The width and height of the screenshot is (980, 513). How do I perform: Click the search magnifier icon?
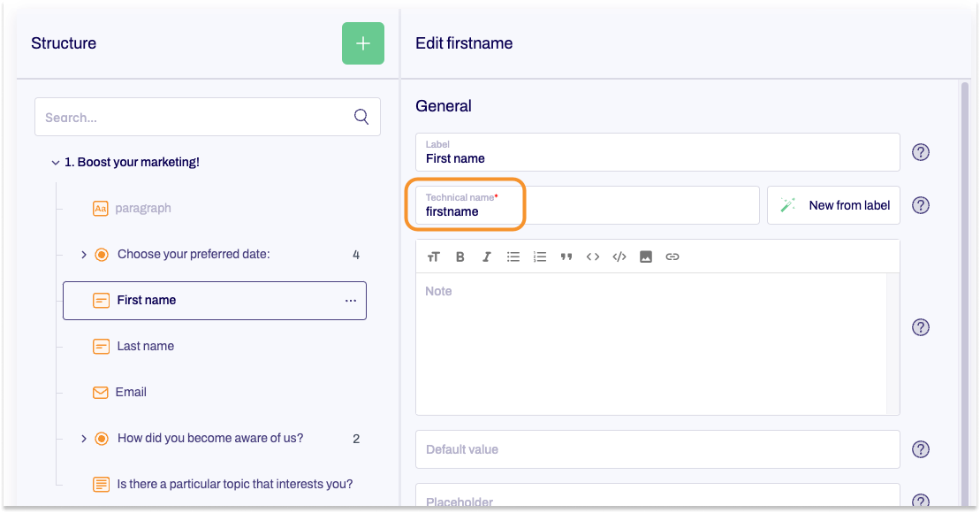click(x=361, y=116)
